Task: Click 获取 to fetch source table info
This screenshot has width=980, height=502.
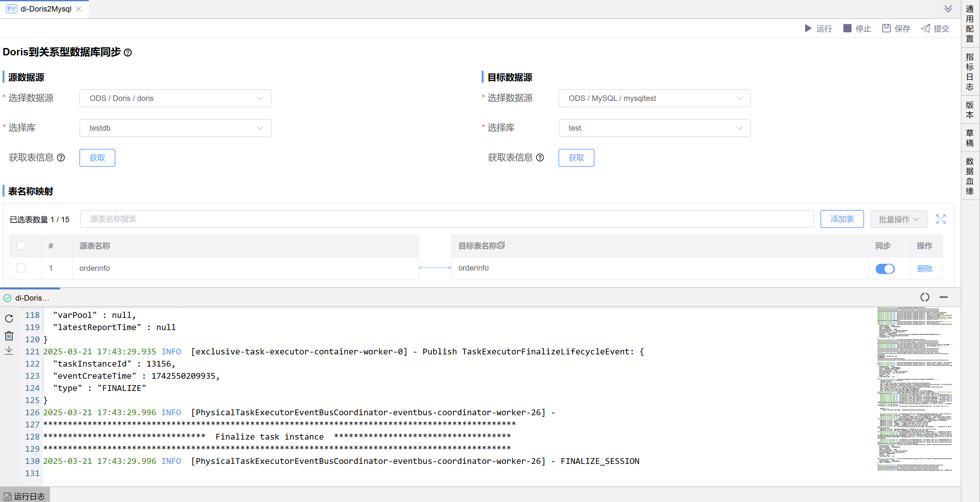Action: point(97,158)
